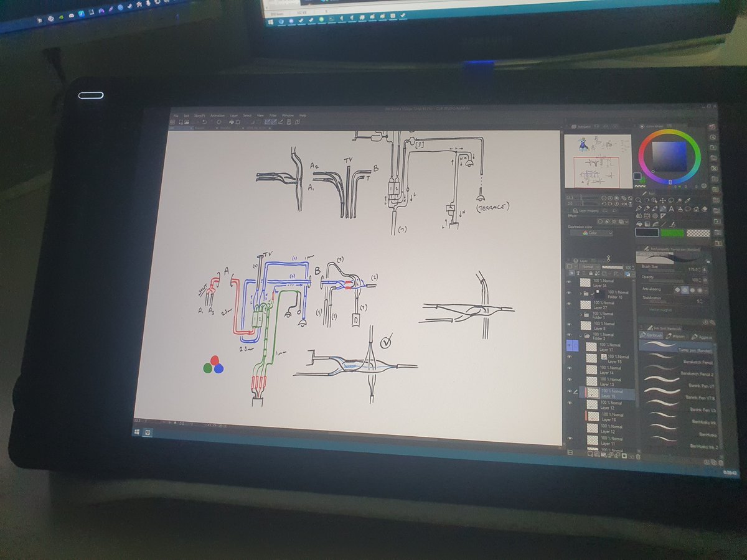The height and width of the screenshot is (560, 747).
Task: Click the Brush Size slider
Action: coord(661,271)
